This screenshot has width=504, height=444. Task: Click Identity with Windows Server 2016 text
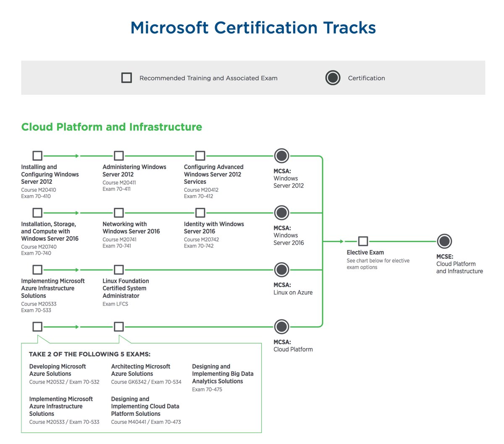point(214,227)
